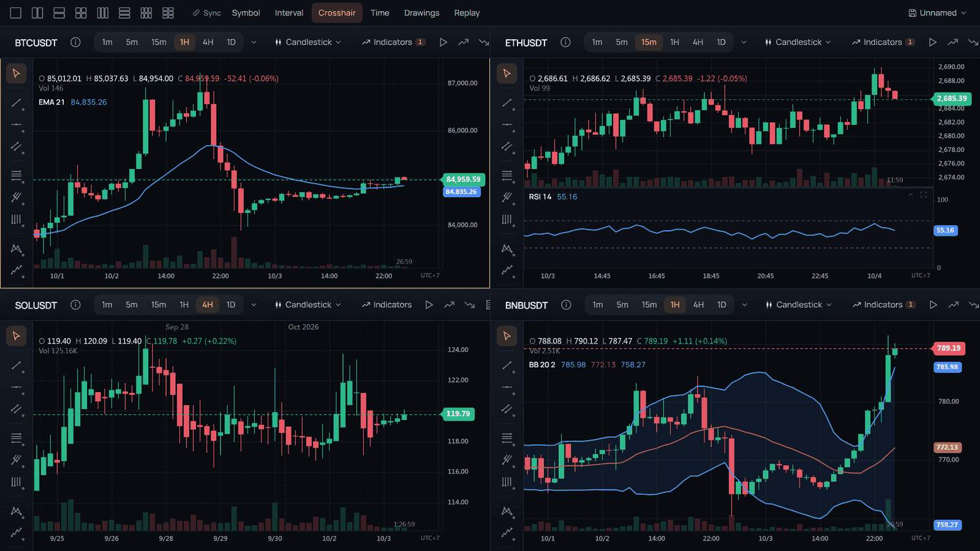Viewport: 980px width, 551px height.
Task: Select the three-row layout icon
Action: 124,13
